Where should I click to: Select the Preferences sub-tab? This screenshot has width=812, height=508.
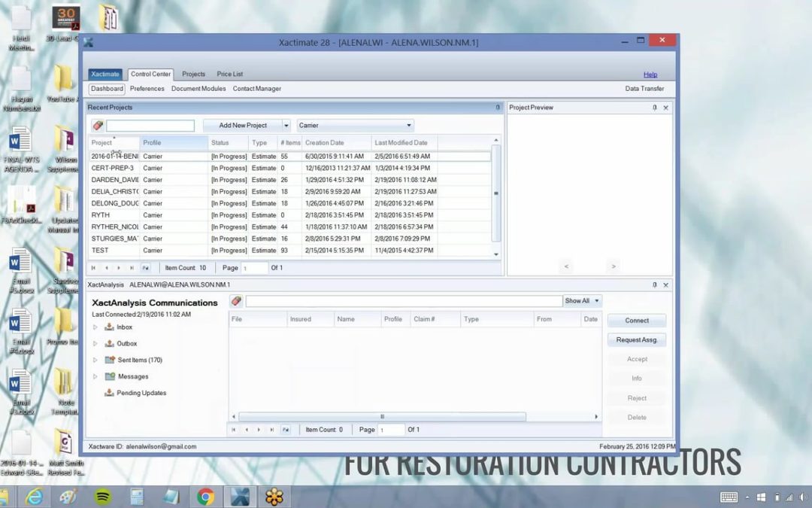click(x=147, y=89)
